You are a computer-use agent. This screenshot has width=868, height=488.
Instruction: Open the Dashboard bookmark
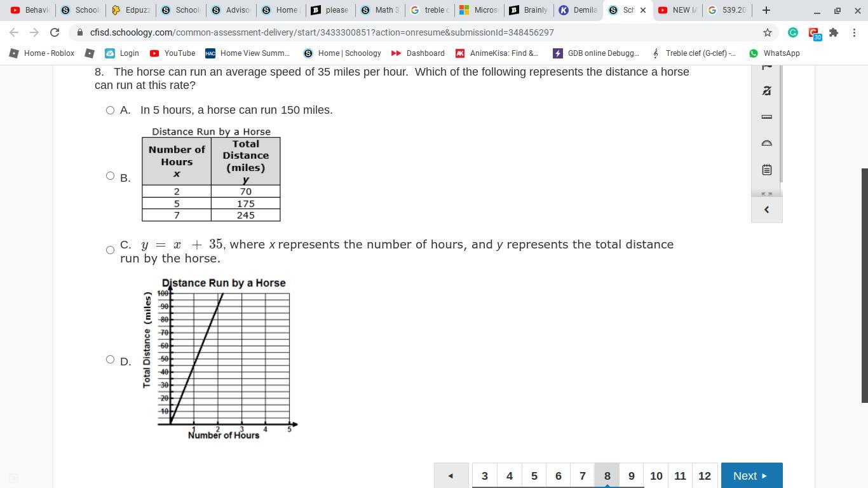point(418,53)
